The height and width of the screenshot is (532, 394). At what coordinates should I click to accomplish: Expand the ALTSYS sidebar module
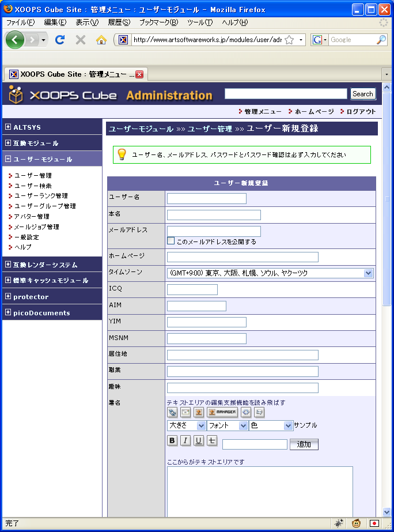click(8, 127)
